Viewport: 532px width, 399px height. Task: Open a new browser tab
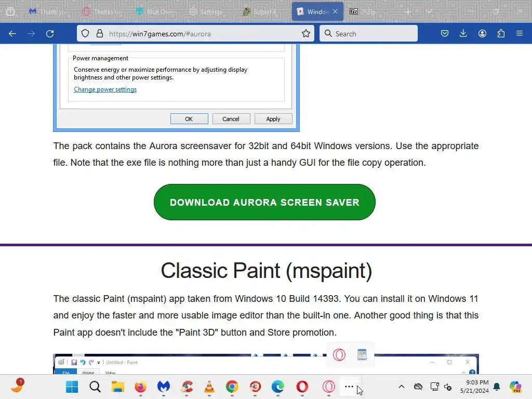point(408,11)
